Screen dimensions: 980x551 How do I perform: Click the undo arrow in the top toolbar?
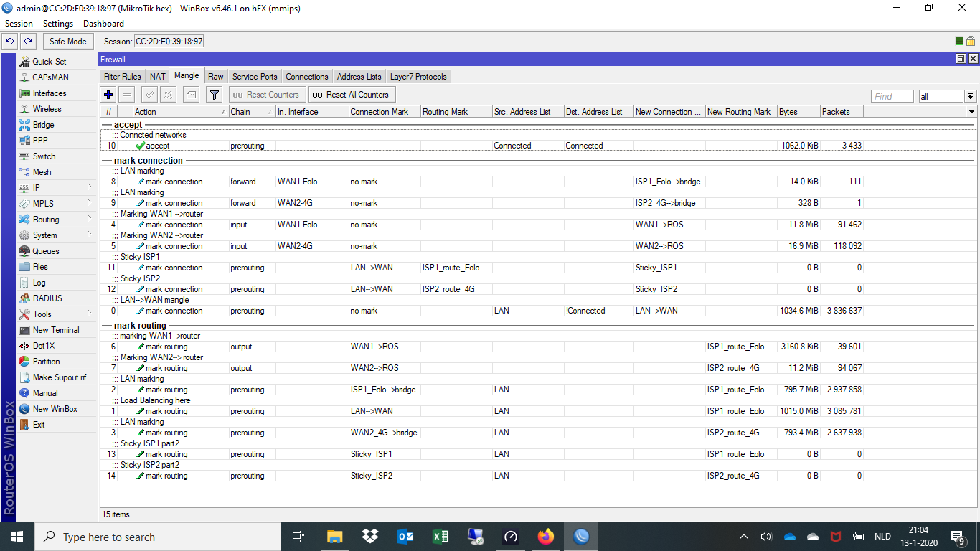click(x=9, y=41)
